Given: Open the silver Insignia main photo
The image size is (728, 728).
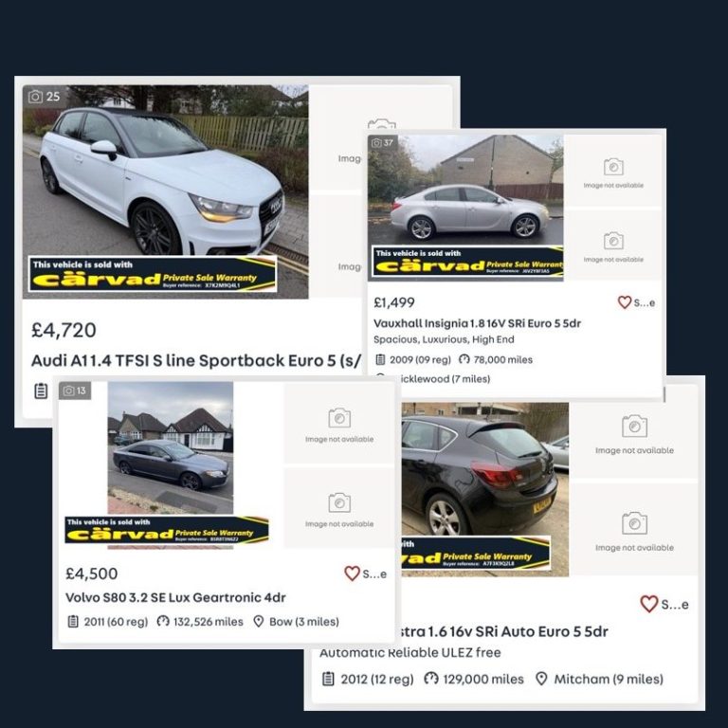Looking at the screenshot, I should (465, 208).
